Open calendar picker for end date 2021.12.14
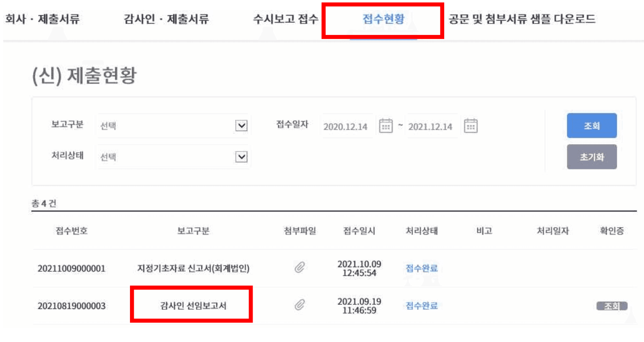The width and height of the screenshot is (644, 342). coord(471,126)
